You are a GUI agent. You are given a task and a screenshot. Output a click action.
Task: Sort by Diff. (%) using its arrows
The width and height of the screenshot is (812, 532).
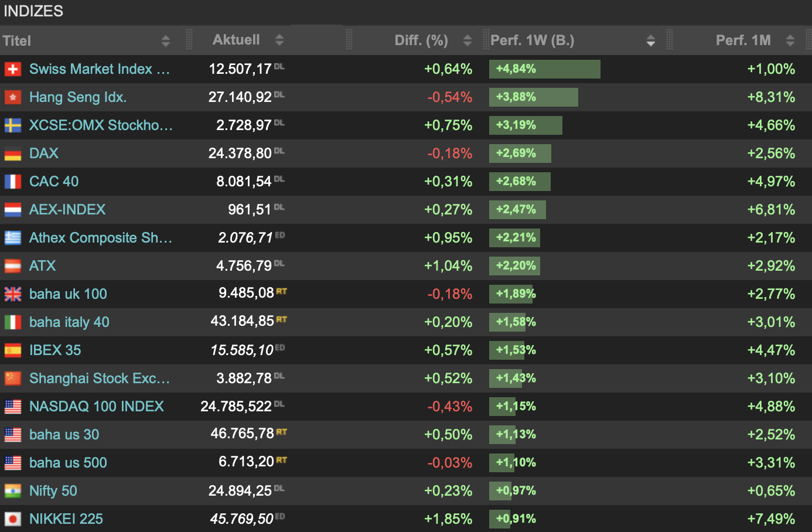pos(467,40)
